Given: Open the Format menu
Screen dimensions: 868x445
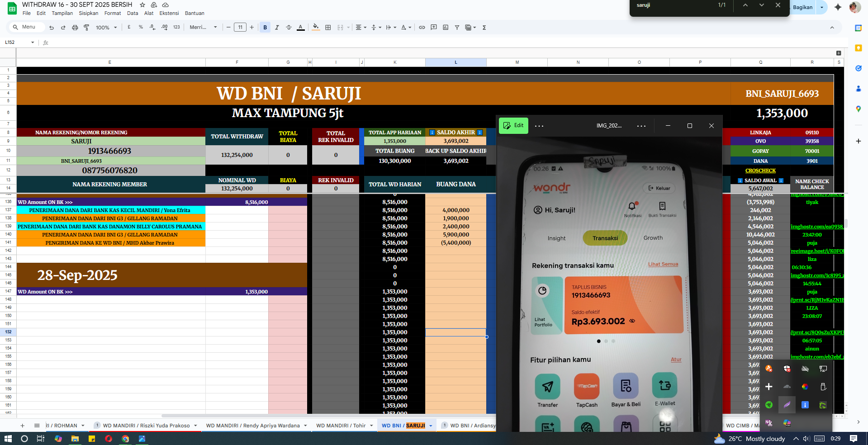Looking at the screenshot, I should point(113,14).
